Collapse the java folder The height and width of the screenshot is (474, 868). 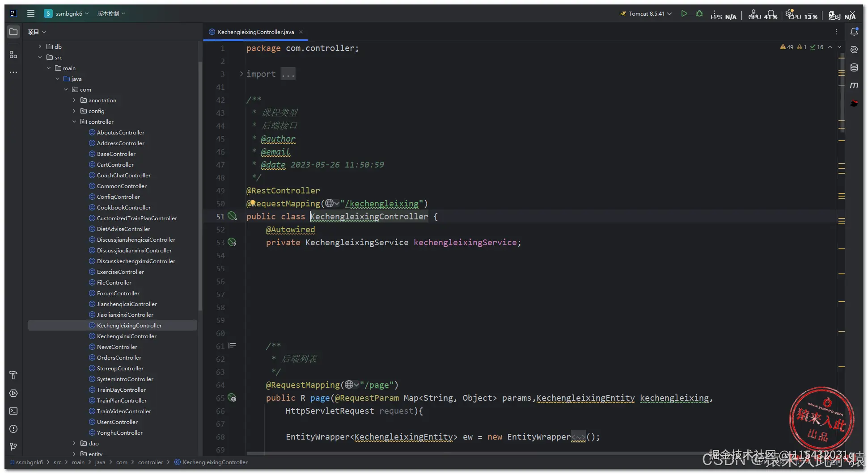(57, 79)
